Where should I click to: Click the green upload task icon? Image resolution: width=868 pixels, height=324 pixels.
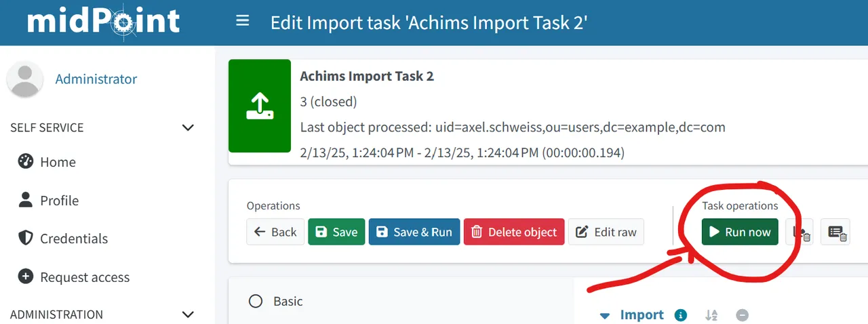point(260,106)
